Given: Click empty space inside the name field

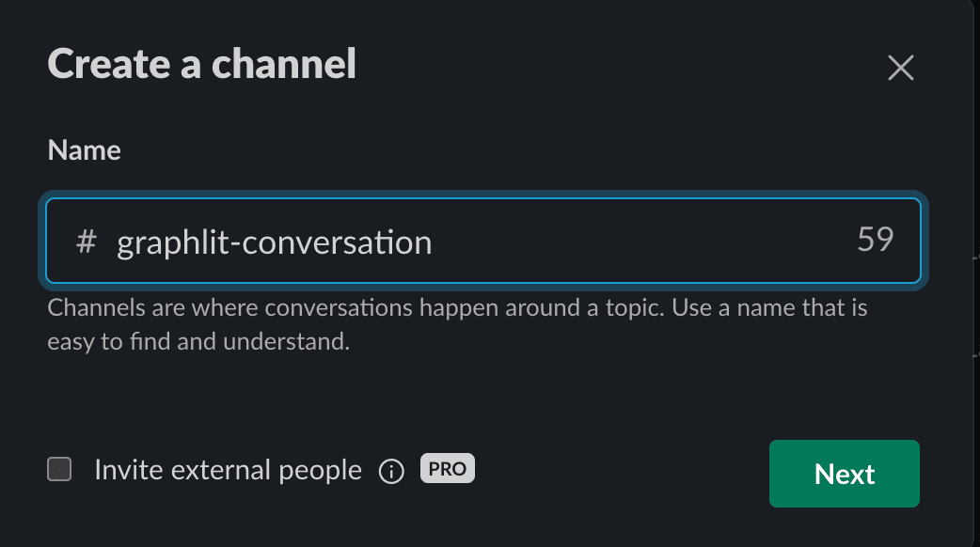Looking at the screenshot, I should click(640, 242).
